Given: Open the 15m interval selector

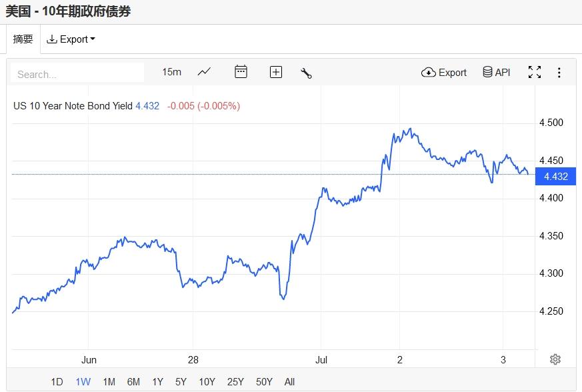Looking at the screenshot, I should point(171,72).
